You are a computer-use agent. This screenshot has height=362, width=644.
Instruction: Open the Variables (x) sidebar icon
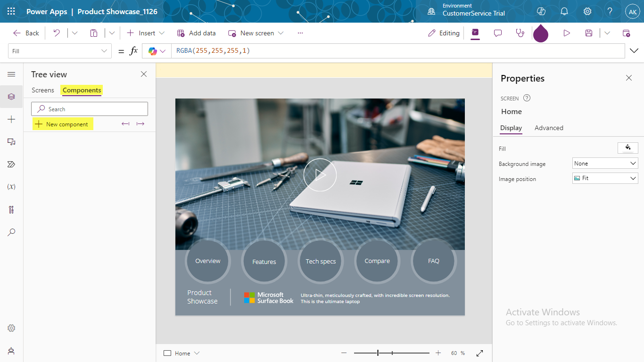point(11,187)
